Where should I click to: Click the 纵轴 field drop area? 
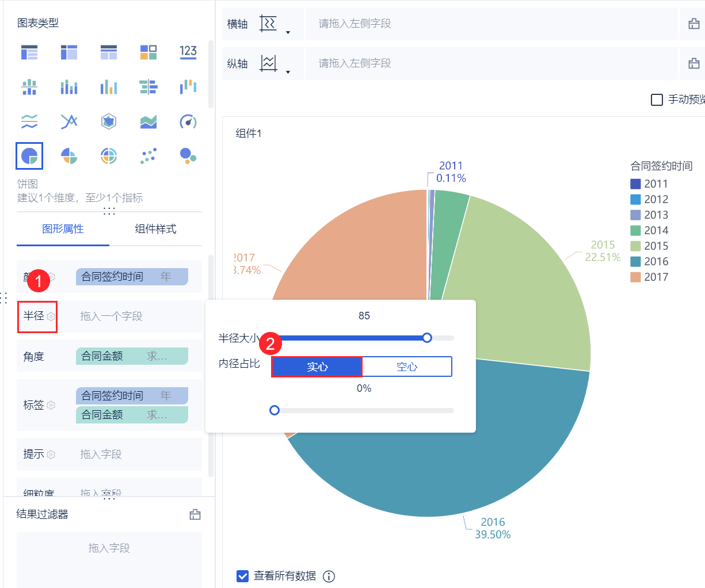491,63
